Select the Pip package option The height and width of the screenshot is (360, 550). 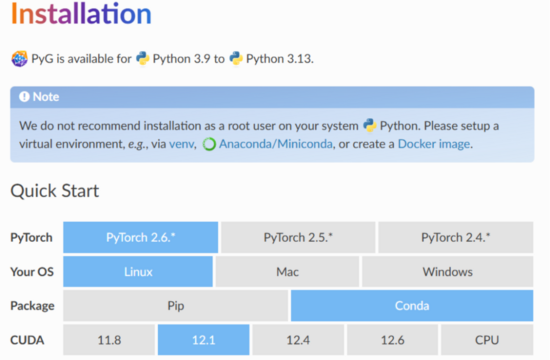pos(176,306)
